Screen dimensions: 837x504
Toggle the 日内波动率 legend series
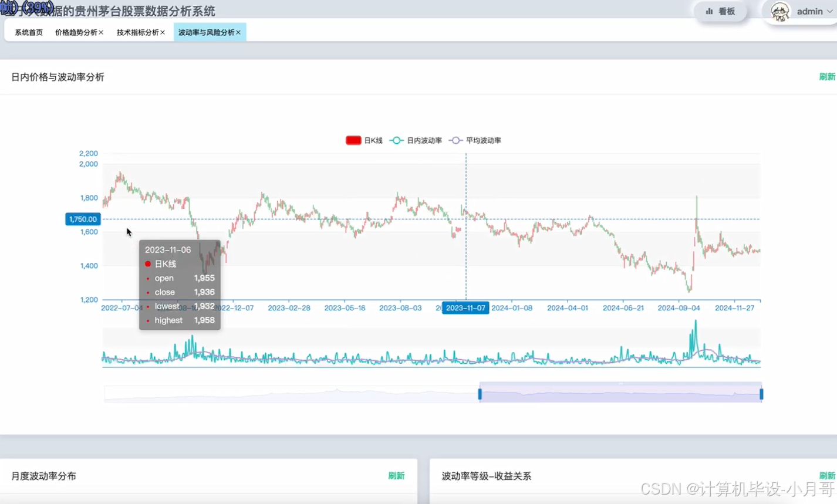tap(416, 140)
